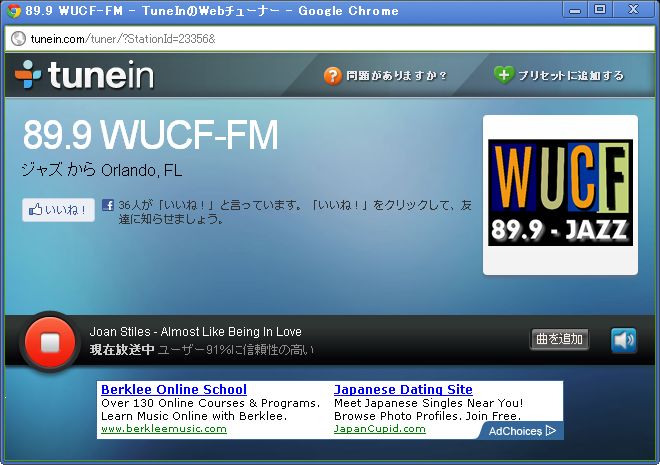Click the 曲を追加 button
Image resolution: width=660 pixels, height=465 pixels.
559,339
